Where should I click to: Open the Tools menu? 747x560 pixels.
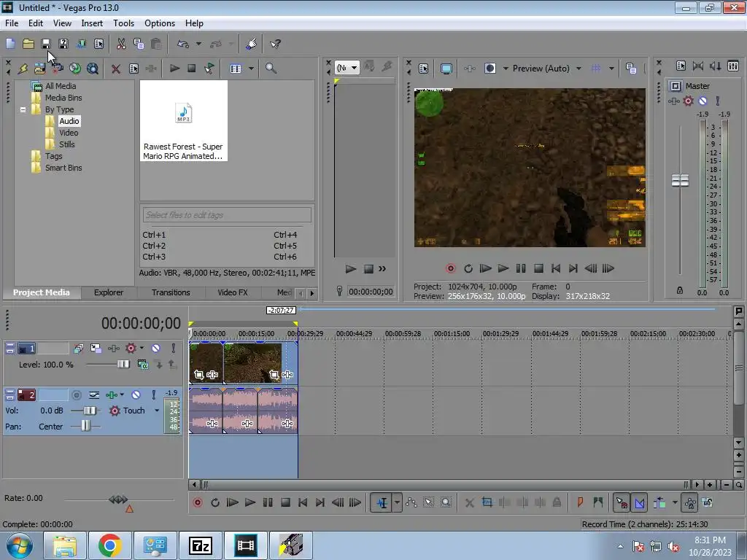123,23
